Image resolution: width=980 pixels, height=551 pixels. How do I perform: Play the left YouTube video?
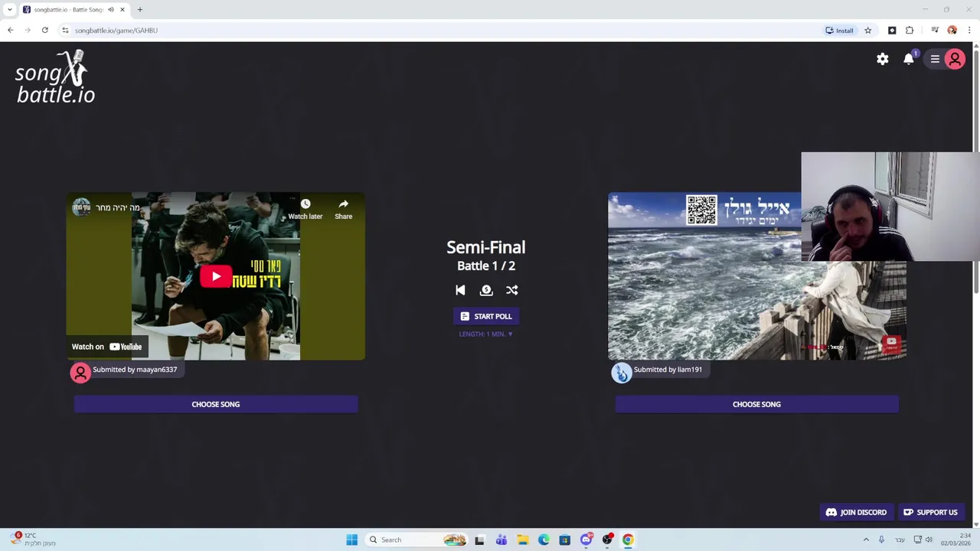pos(216,277)
